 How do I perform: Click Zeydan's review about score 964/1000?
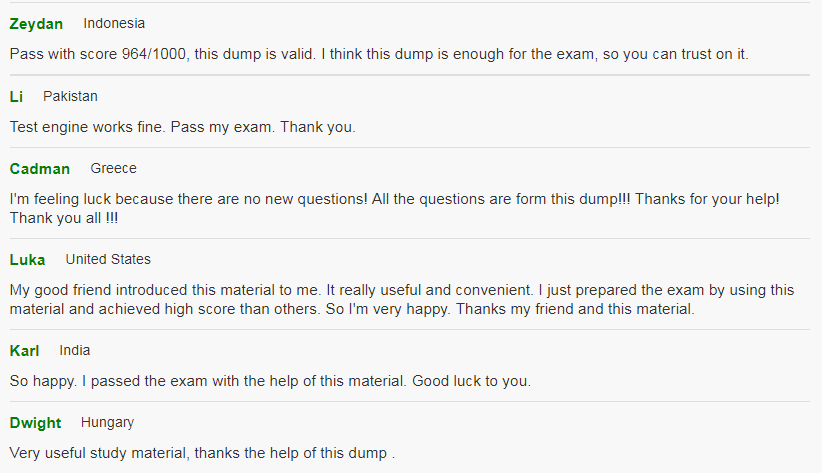point(379,54)
